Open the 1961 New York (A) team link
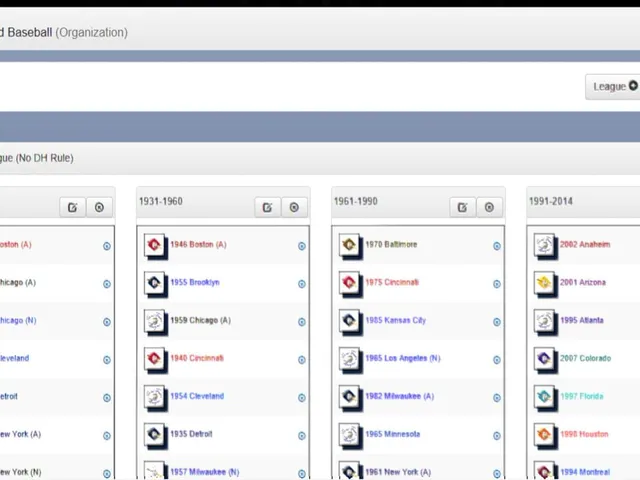Viewport: 640px width, 480px height. [x=398, y=472]
